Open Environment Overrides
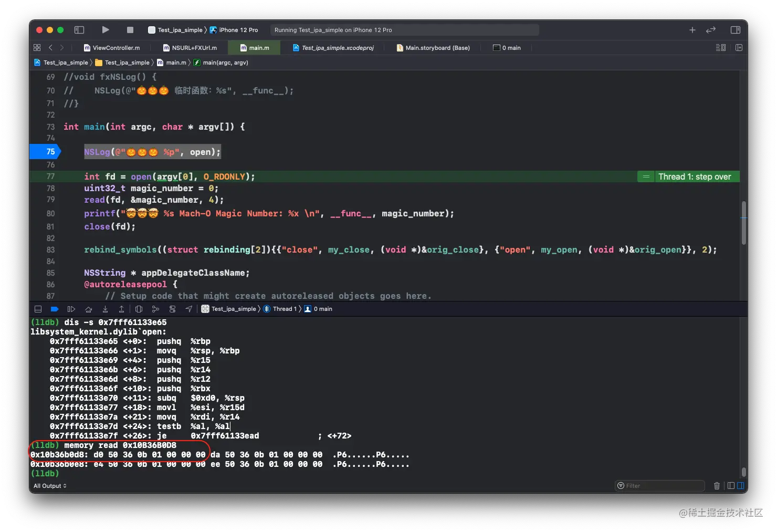This screenshot has width=777, height=532. [172, 309]
